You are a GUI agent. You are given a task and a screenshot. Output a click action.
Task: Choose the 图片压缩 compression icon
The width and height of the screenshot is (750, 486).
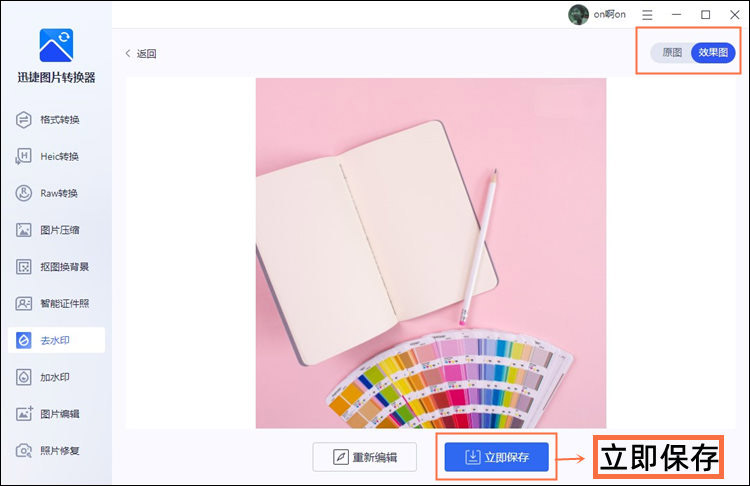(23, 230)
